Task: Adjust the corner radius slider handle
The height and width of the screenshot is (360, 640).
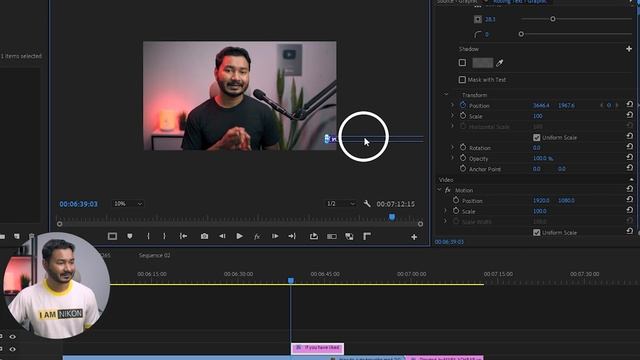Action: pyautogui.click(x=521, y=34)
